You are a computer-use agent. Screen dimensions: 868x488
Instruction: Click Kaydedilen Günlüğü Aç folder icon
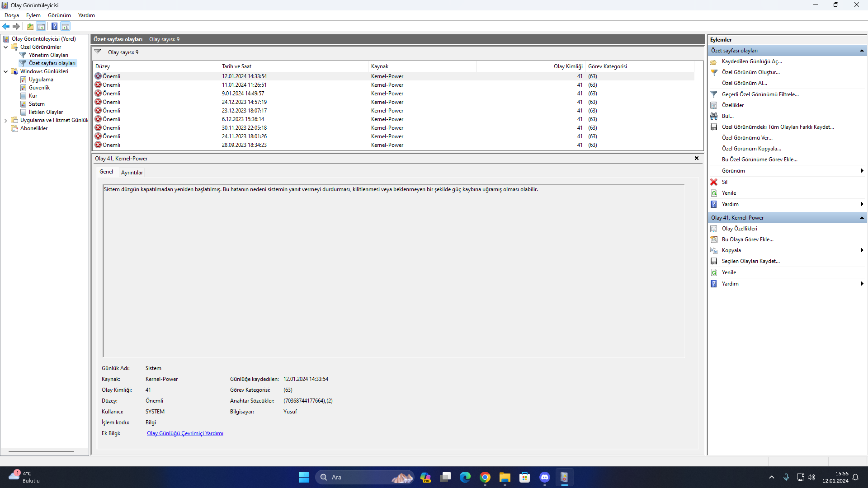(x=714, y=61)
